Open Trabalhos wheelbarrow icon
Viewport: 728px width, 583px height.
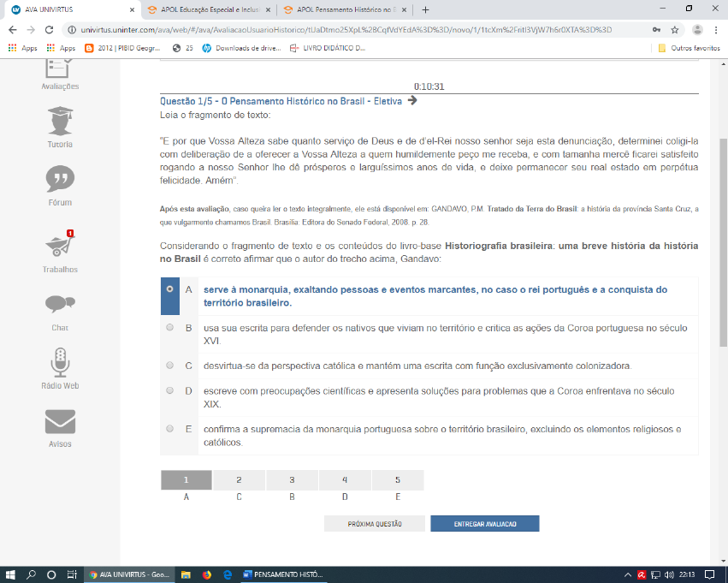point(60,245)
